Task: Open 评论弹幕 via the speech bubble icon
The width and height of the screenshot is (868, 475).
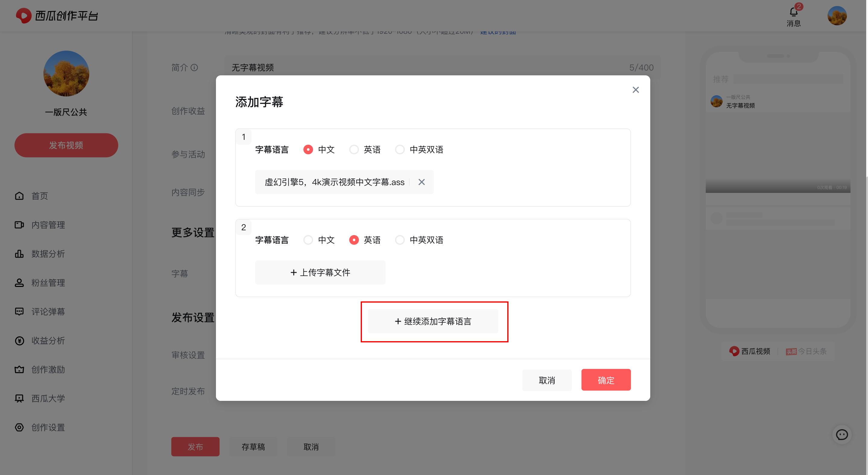Action: coord(19,311)
